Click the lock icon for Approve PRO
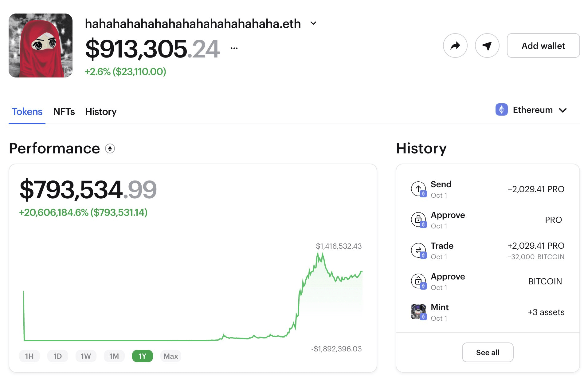Viewport: 588px width, 380px height. (418, 220)
